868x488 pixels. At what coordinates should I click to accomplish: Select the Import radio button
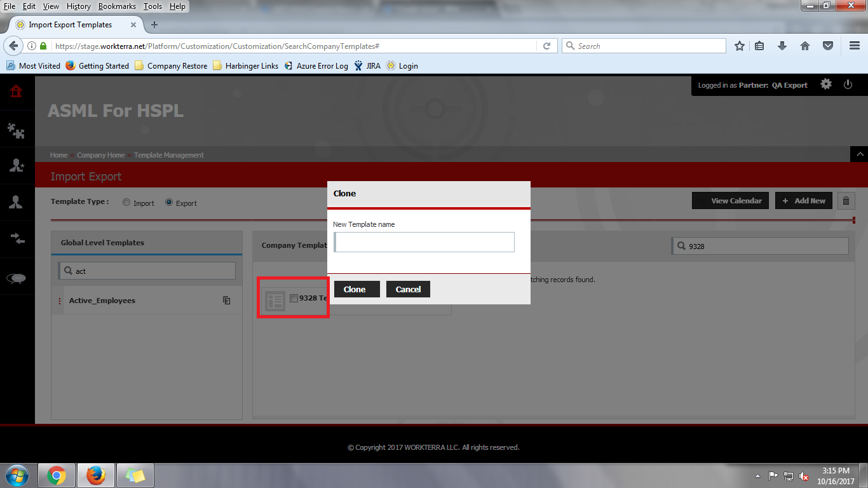[x=126, y=203]
